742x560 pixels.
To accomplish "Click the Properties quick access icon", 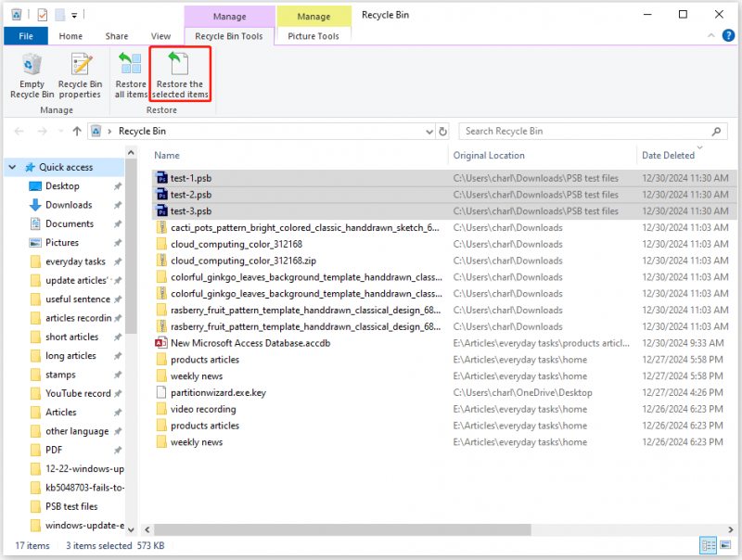I will pyautogui.click(x=42, y=15).
